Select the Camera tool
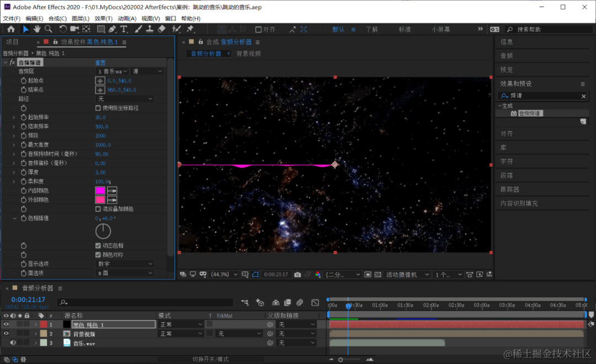 point(74,29)
